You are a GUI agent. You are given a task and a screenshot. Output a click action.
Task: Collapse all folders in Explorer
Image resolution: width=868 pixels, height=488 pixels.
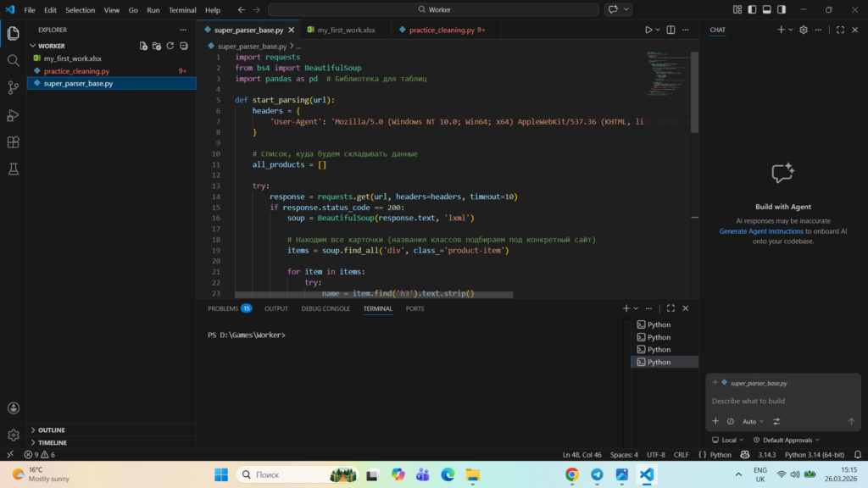pyautogui.click(x=184, y=46)
